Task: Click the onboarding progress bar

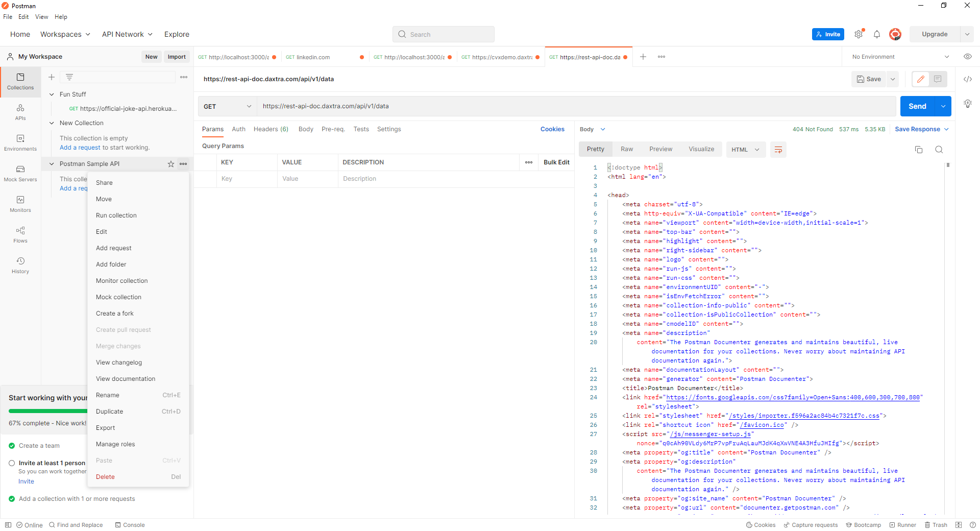Action: click(48, 411)
